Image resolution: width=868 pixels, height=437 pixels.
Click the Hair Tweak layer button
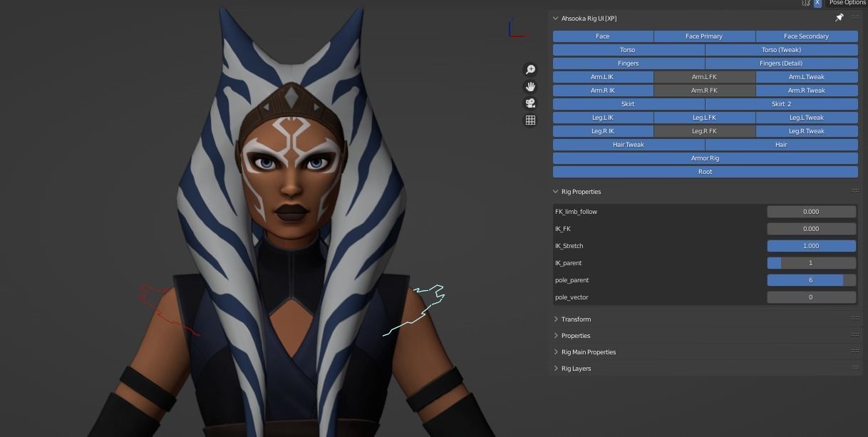629,145
